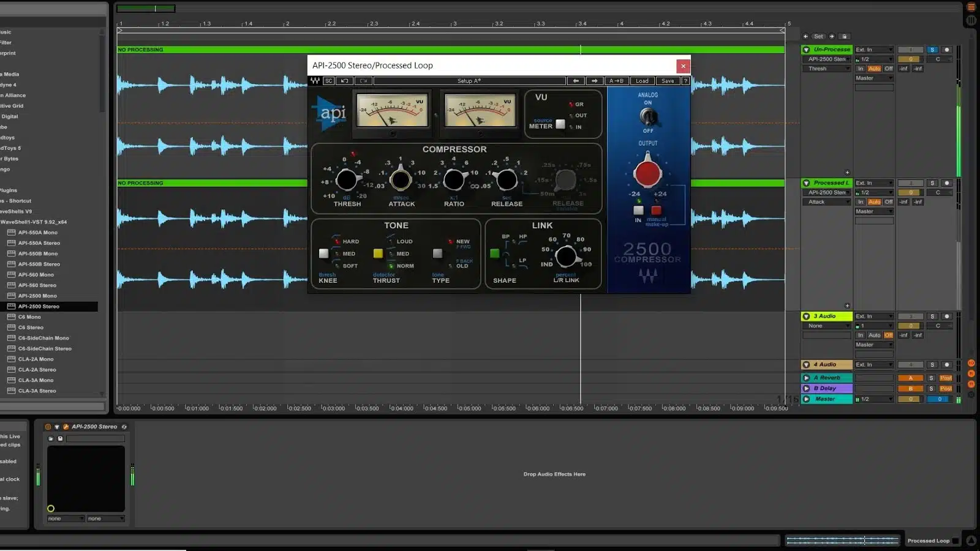Screen dimensions: 980x551
Task: Click the ATTACK knob in the compressor
Action: point(401,180)
